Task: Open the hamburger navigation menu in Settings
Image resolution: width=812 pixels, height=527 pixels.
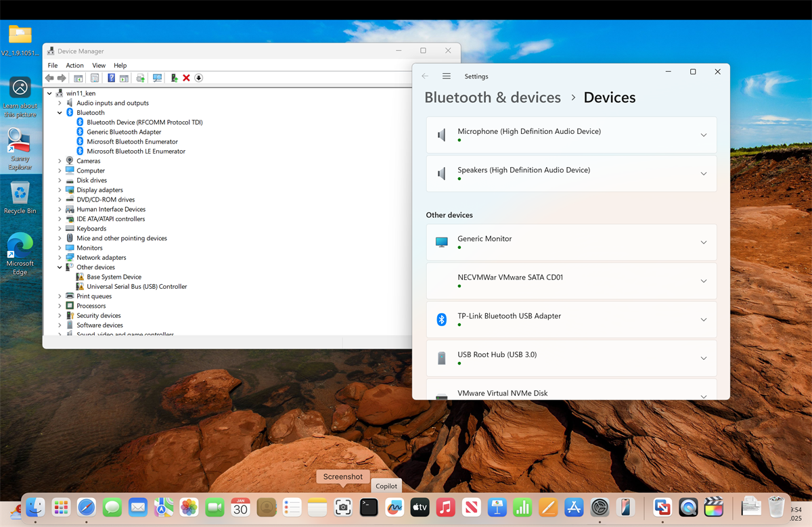Action: (447, 76)
